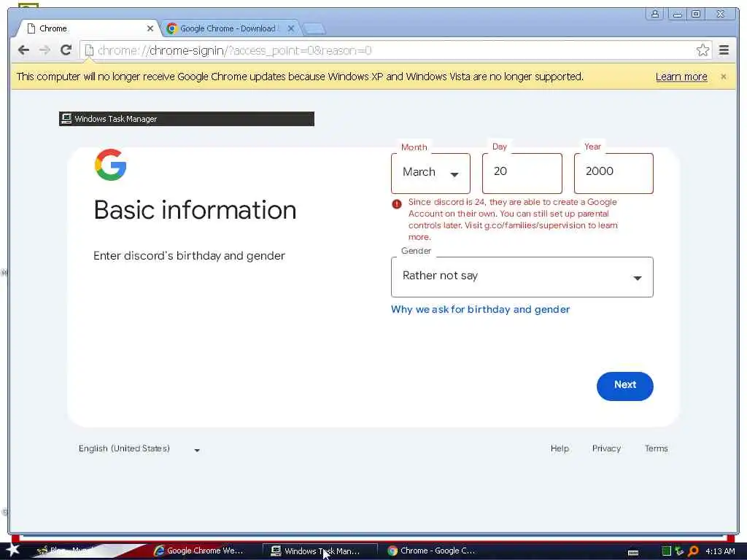Close the Chrome sign-in tab
This screenshot has height=560, width=747.
150,28
